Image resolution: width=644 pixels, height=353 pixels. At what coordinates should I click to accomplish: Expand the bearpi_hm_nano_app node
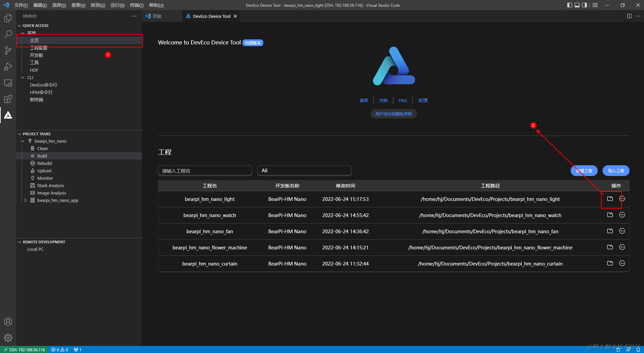(25, 200)
